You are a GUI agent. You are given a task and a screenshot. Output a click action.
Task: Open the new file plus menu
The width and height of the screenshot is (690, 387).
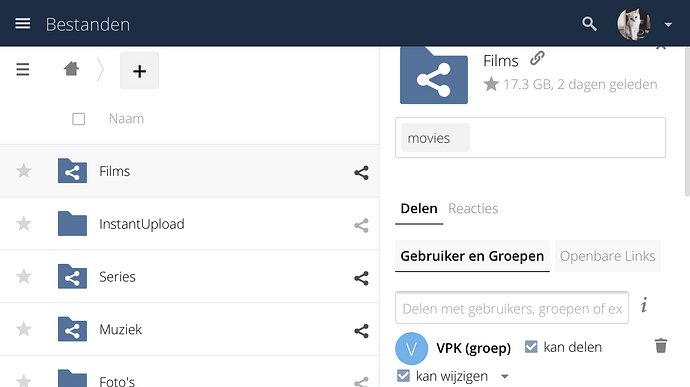point(139,70)
